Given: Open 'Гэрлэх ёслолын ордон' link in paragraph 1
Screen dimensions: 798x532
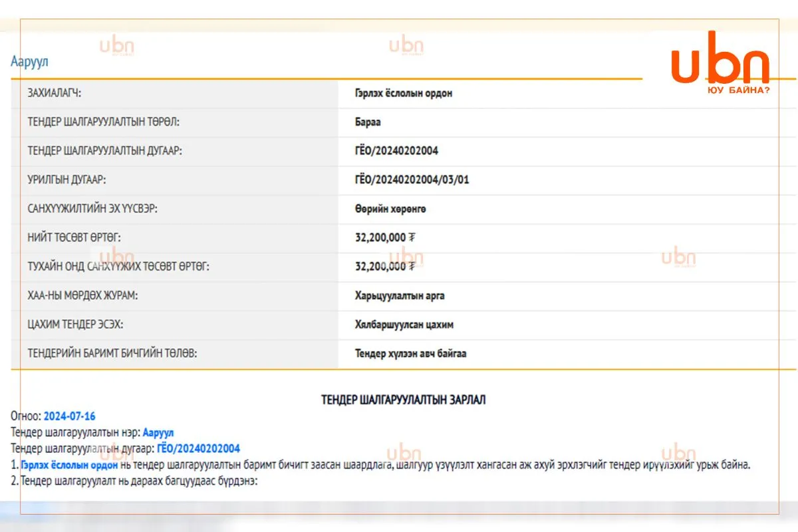Looking at the screenshot, I should tap(69, 465).
